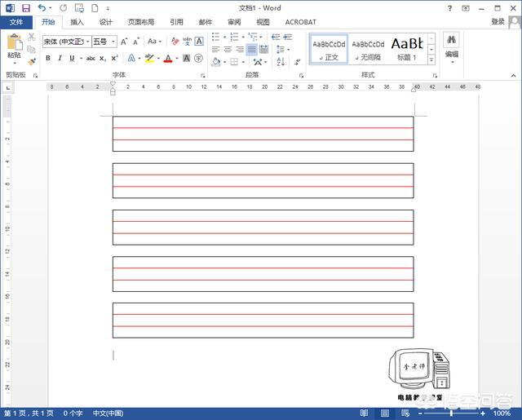The width and height of the screenshot is (522, 420).
Task: Open Word Help question mark
Action: point(462,7)
